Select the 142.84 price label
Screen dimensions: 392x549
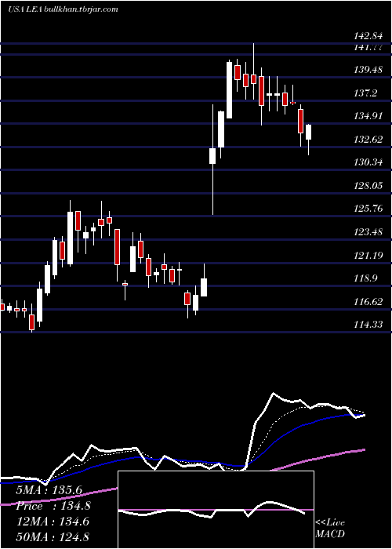[368, 36]
